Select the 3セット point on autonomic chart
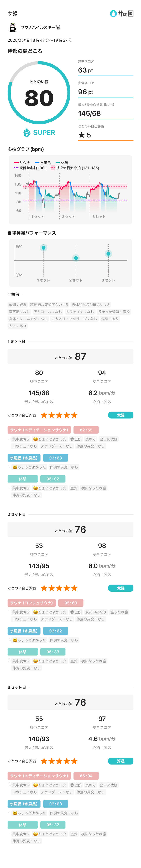Image resolution: width=141 pixels, height=868 pixels. pos(108,254)
